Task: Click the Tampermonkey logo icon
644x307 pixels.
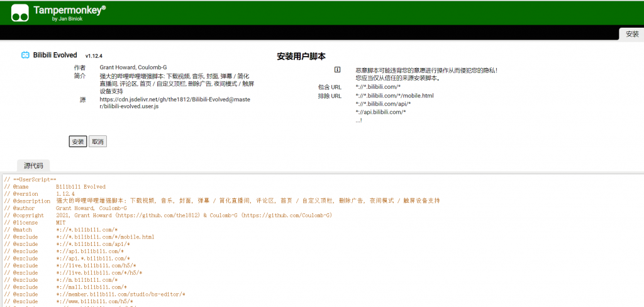Action: [x=19, y=13]
